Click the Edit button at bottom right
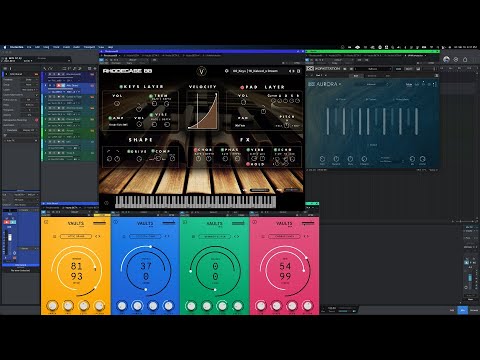Viewport: 480px width, 360px height. (452, 310)
